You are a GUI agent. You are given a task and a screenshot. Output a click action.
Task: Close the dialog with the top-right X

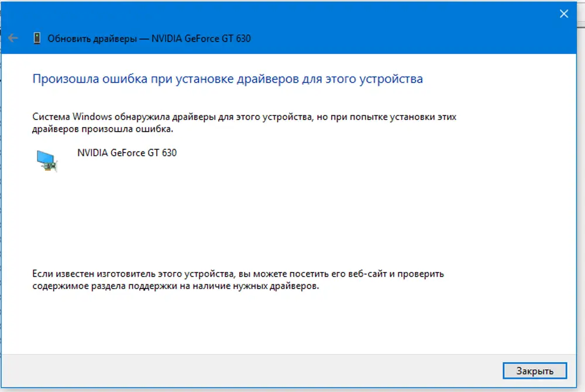(x=564, y=14)
